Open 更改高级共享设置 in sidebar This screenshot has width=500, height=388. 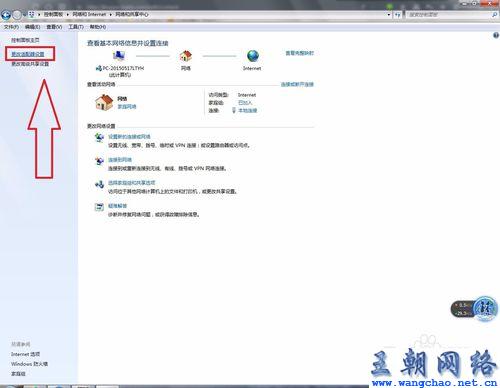pos(30,64)
